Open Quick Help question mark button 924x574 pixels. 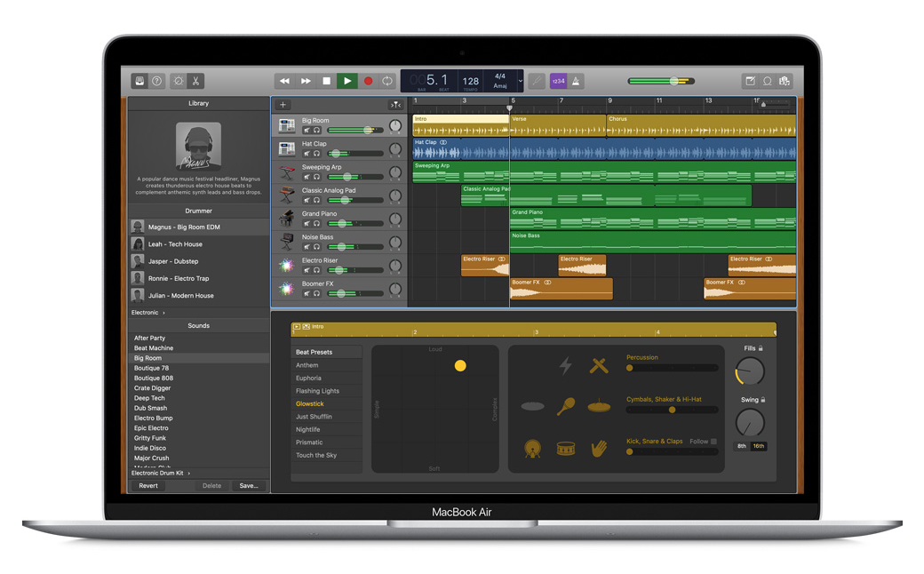156,81
